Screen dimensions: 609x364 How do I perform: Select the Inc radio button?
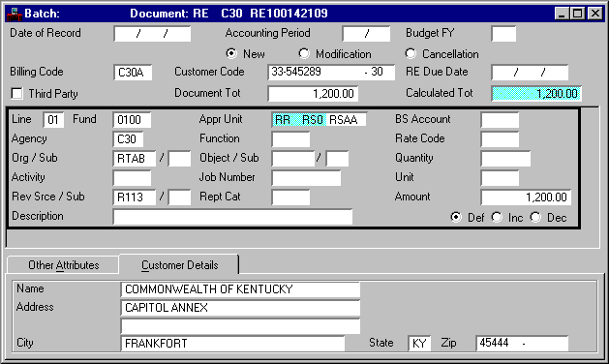(497, 217)
